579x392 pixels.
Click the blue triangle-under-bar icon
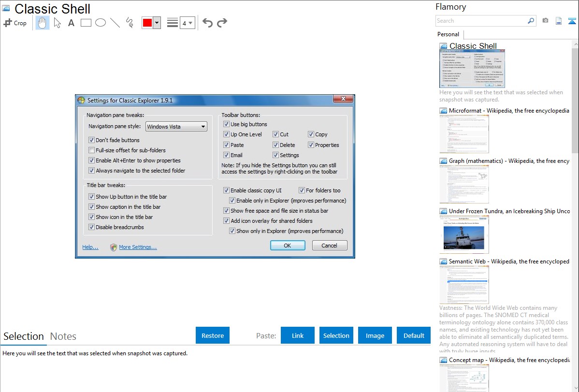click(572, 21)
